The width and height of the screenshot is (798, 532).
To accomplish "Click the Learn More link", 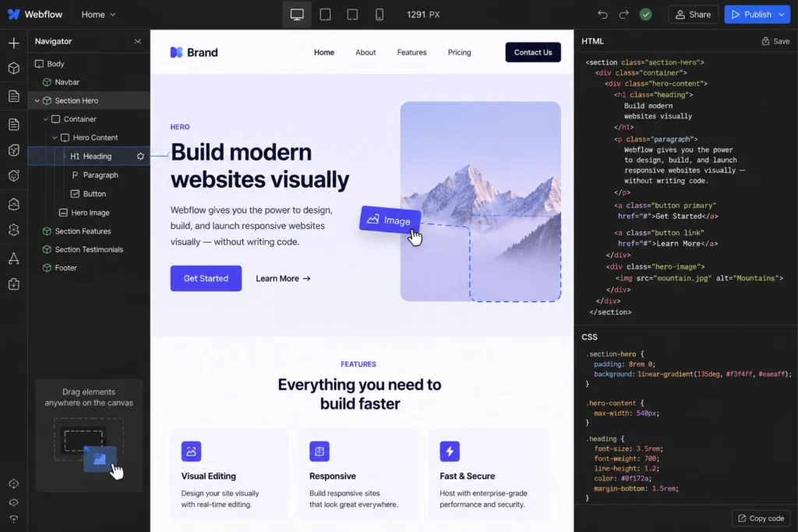I will pos(283,278).
